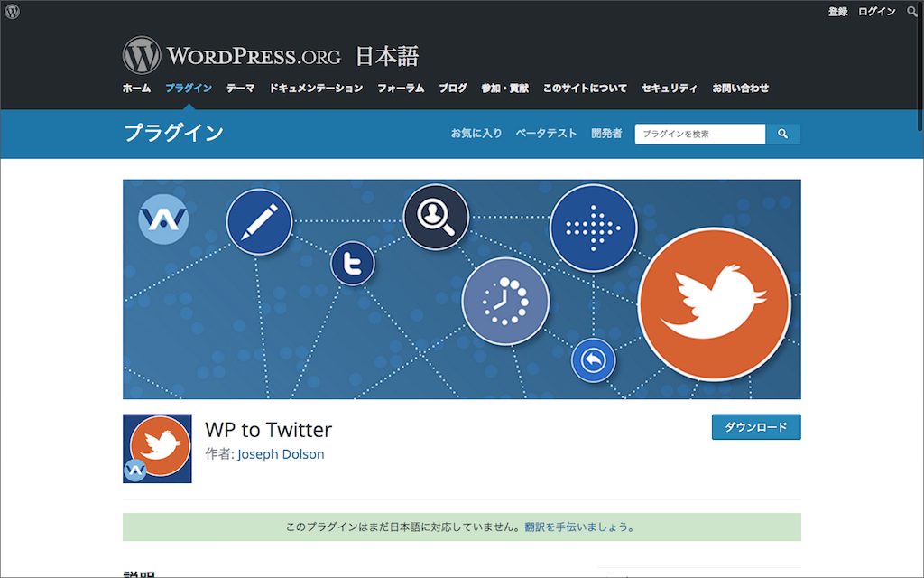Open ドキュメンテーション navigation item

pyautogui.click(x=316, y=89)
